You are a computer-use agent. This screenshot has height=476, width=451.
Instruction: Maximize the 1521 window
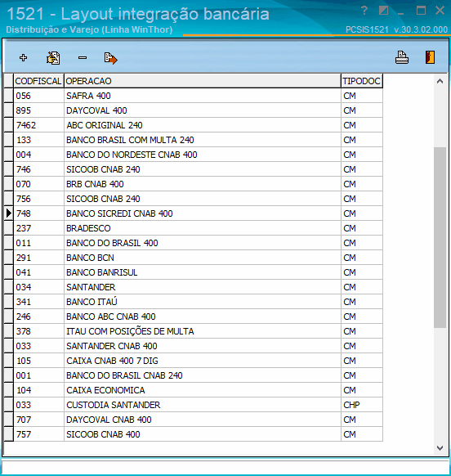pos(421,11)
